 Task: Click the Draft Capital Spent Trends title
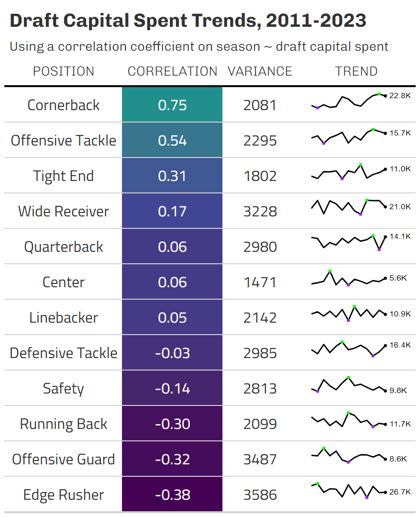pos(188,21)
